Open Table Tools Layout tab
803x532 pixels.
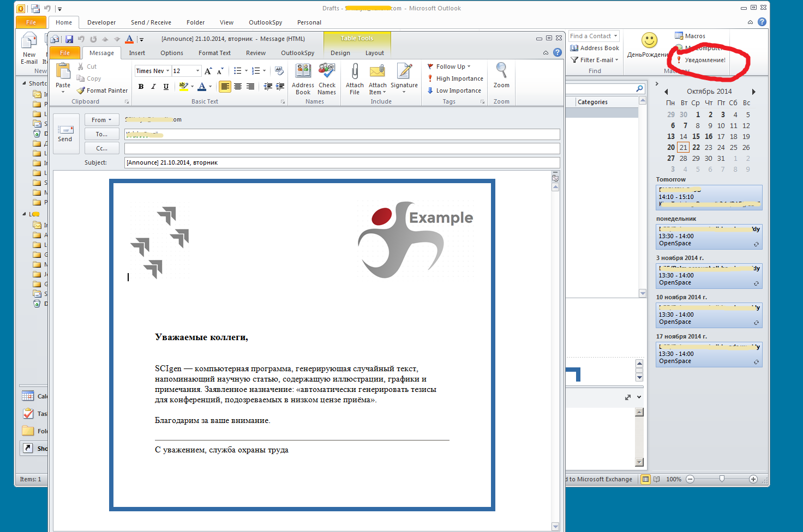tap(375, 53)
